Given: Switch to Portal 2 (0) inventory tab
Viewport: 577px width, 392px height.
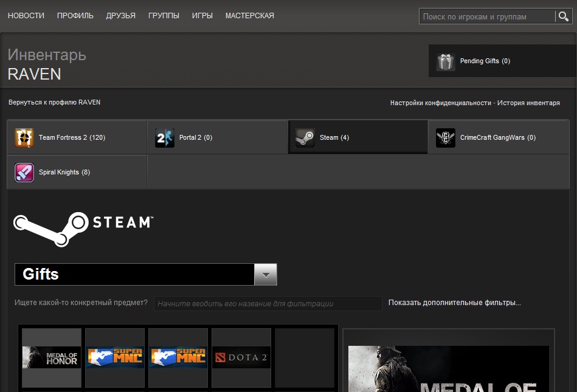Looking at the screenshot, I should coord(218,137).
